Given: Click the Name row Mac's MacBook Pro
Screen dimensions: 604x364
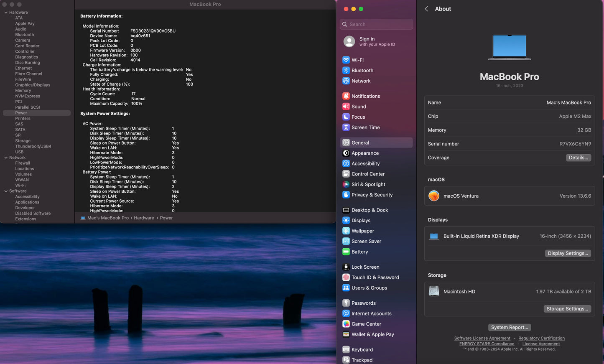Looking at the screenshot, I should tap(509, 102).
